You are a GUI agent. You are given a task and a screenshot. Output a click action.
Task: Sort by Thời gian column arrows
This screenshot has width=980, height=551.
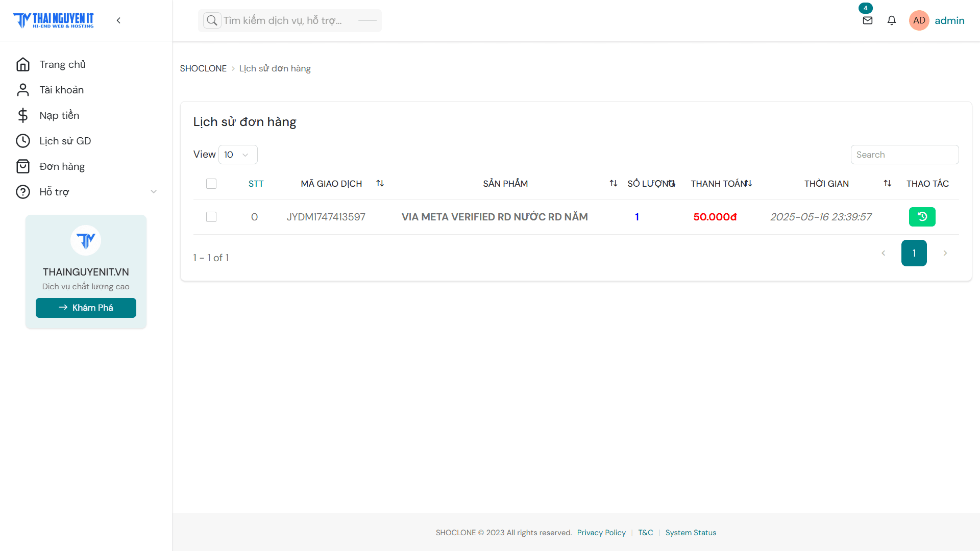coord(887,184)
